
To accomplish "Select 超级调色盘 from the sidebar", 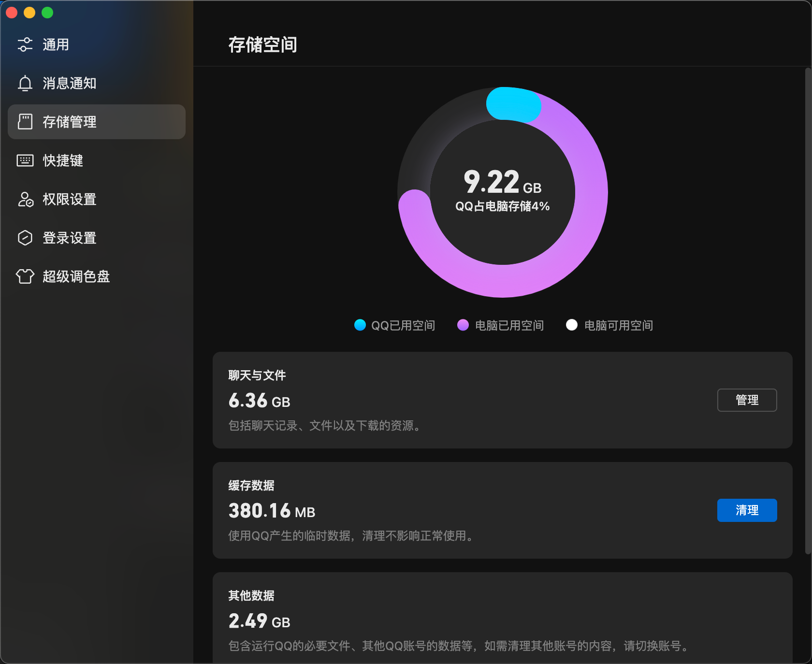I will (x=76, y=276).
